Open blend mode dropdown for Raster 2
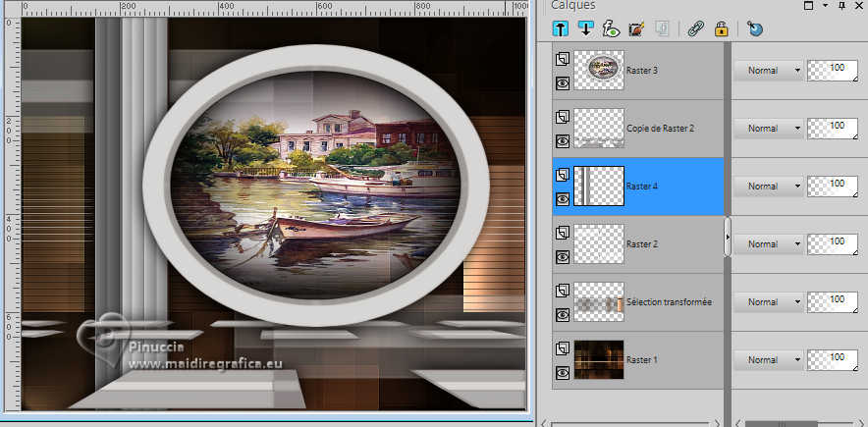Image resolution: width=868 pixels, height=427 pixels. (769, 243)
